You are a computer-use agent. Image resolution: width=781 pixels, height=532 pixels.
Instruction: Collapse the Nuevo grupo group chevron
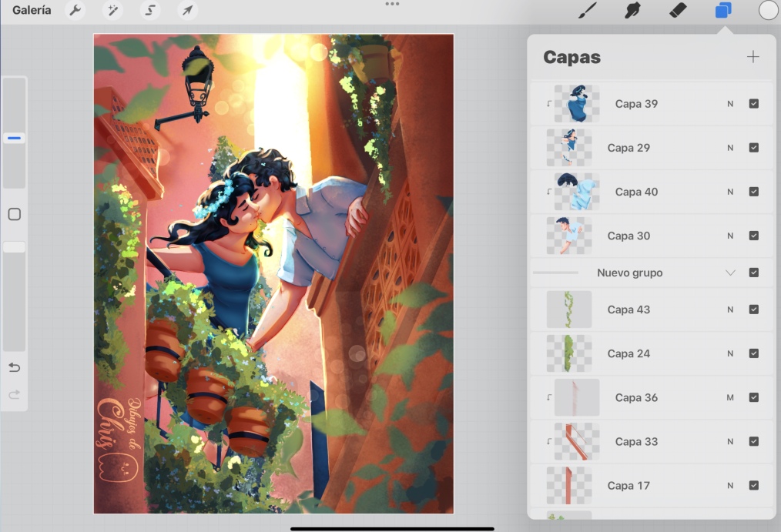pos(730,273)
